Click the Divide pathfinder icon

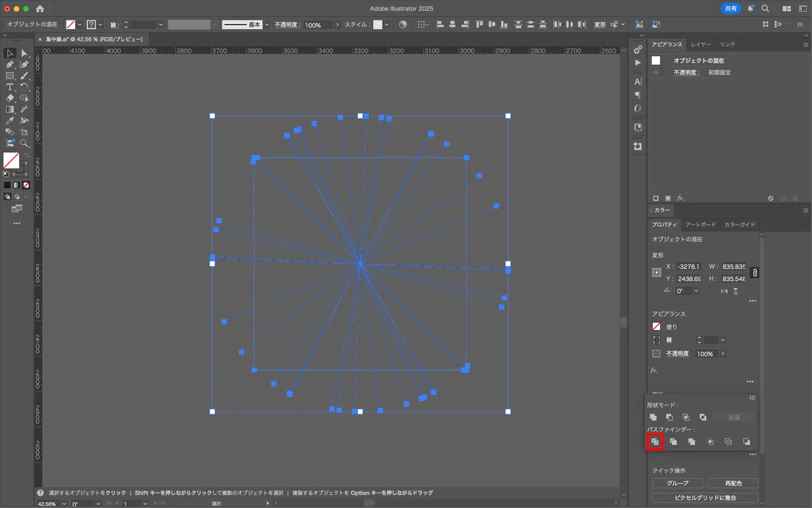coord(654,442)
